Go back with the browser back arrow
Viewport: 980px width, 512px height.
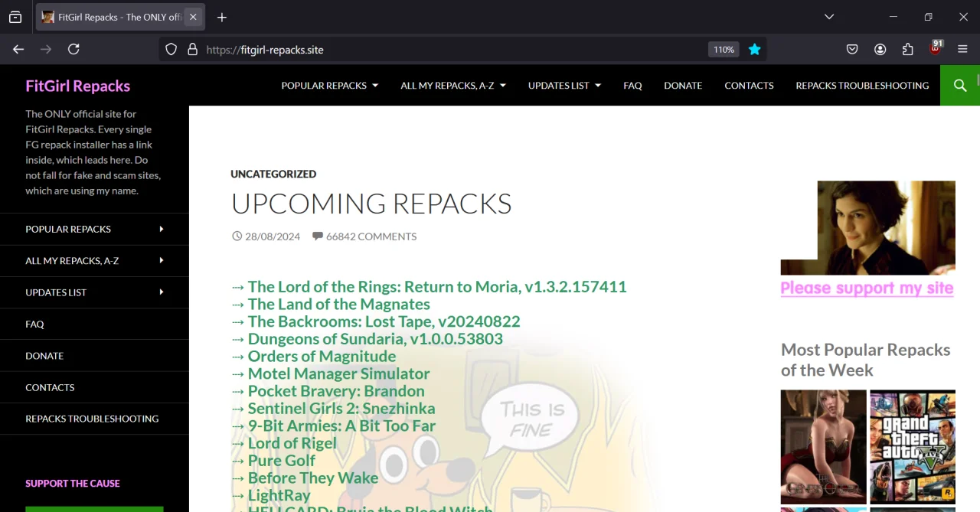18,49
